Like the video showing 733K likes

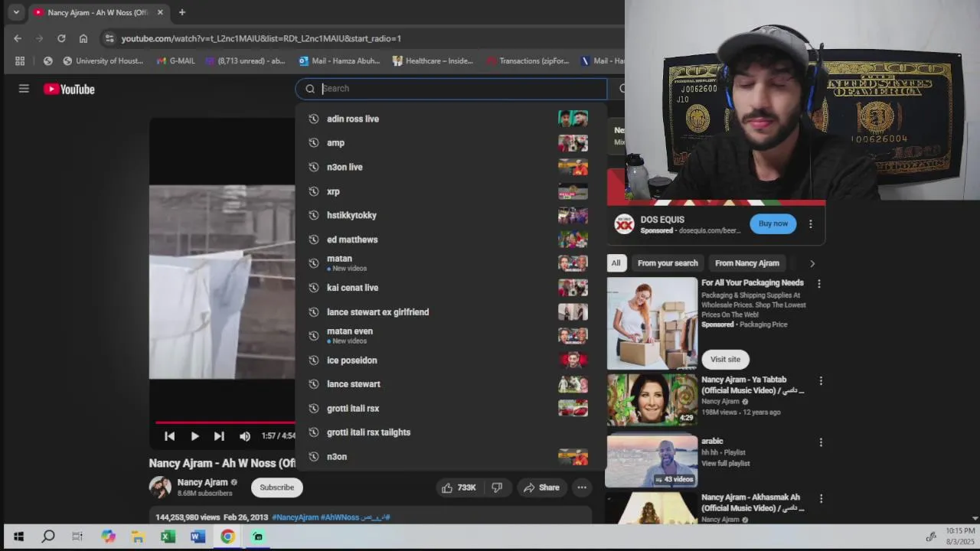[459, 487]
